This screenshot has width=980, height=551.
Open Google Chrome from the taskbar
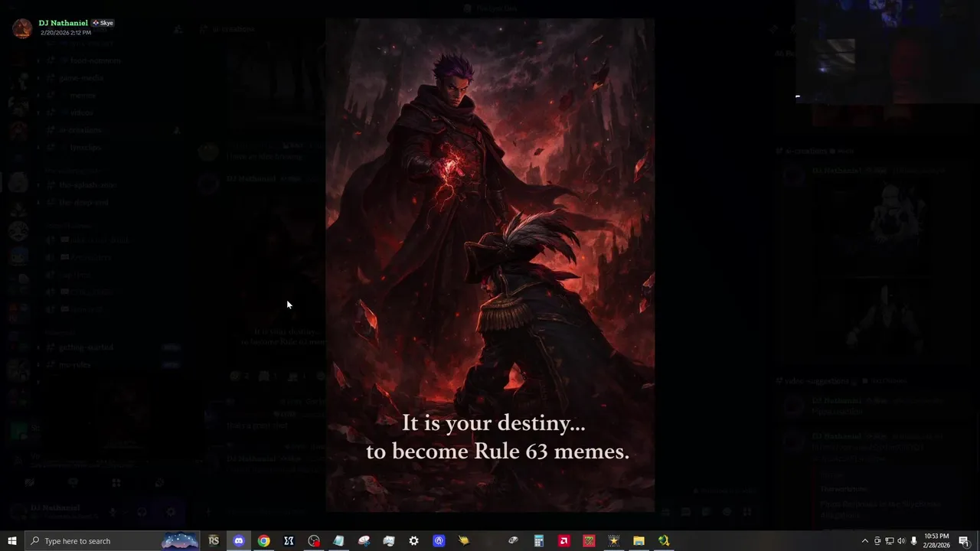[x=263, y=541]
